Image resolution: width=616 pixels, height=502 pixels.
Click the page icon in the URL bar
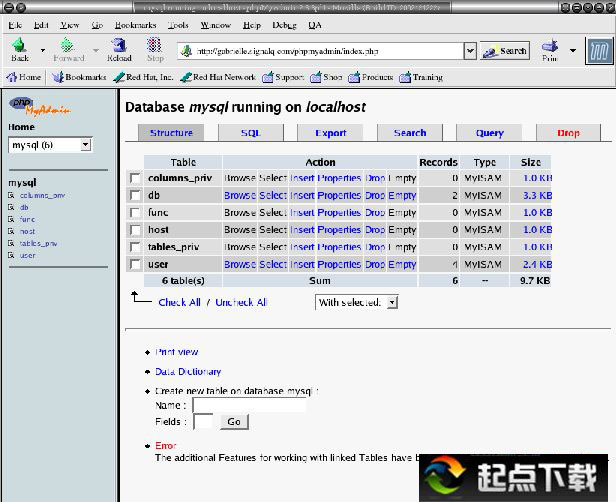[x=186, y=51]
